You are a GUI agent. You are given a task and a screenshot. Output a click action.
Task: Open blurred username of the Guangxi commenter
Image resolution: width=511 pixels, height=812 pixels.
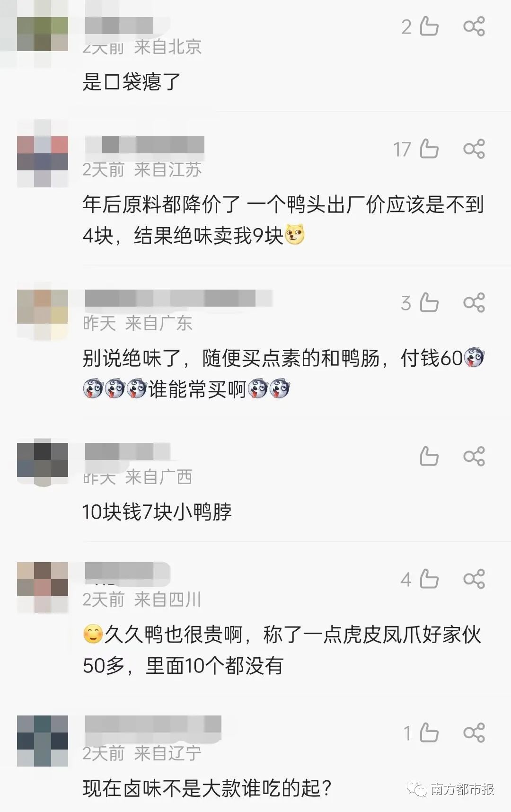[128, 451]
